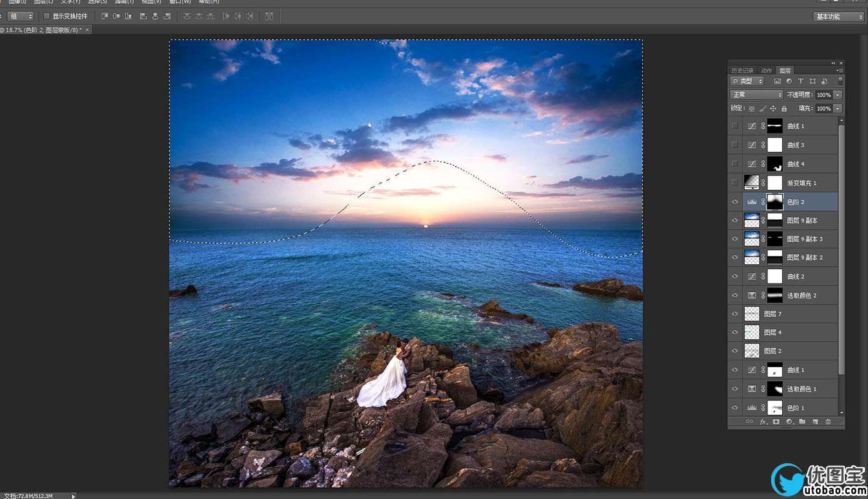Screen dimensions: 868x499
Task: Click the link layers icon at panel bottom
Action: 749,422
